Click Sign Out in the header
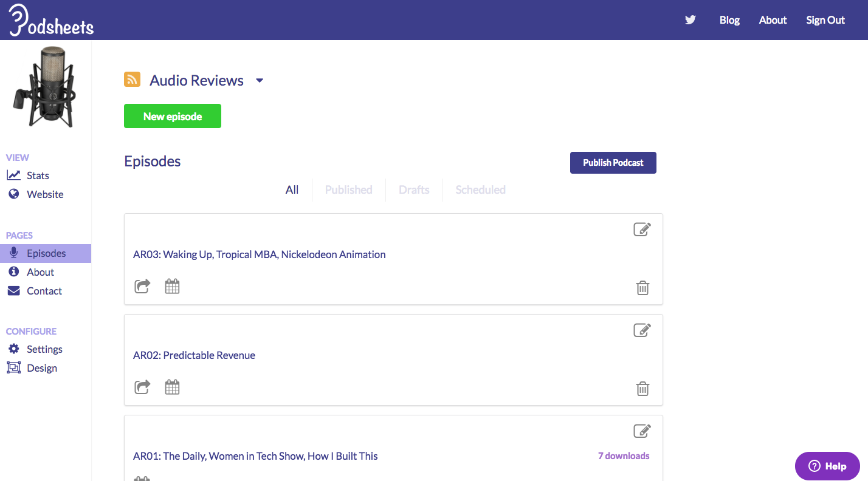This screenshot has width=868, height=481. click(825, 20)
